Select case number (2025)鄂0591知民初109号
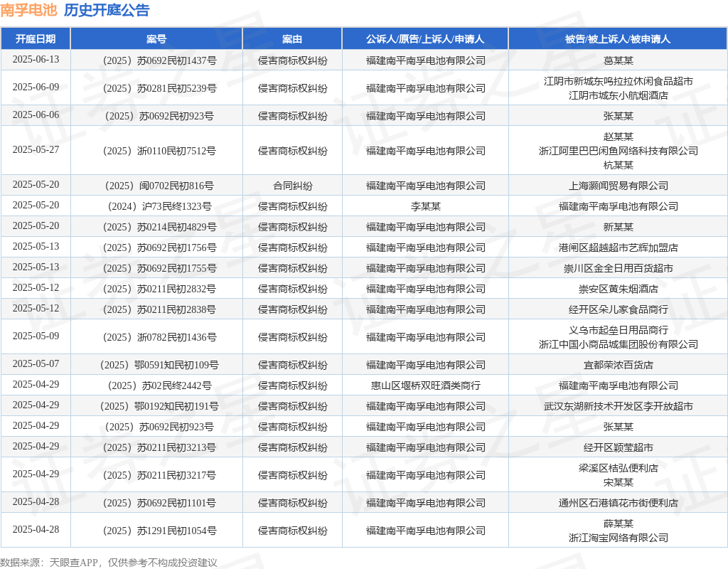728x569 pixels. (x=159, y=365)
